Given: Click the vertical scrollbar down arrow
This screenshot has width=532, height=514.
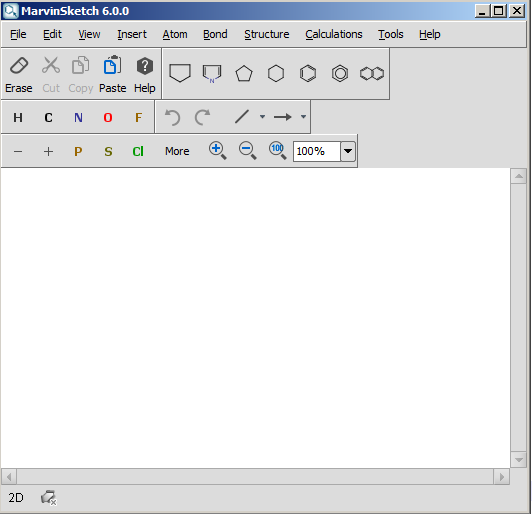Looking at the screenshot, I should coord(518,460).
